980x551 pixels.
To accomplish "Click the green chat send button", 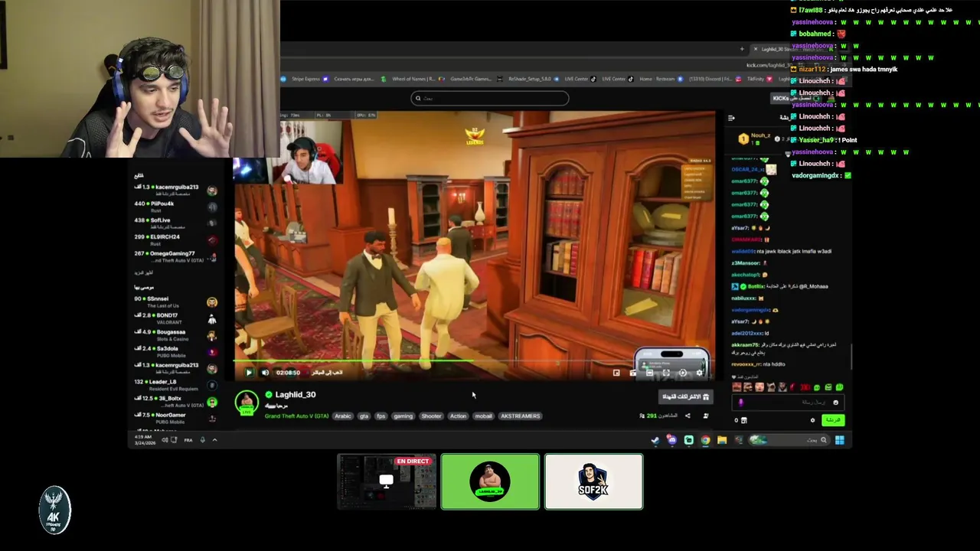I will [x=833, y=420].
